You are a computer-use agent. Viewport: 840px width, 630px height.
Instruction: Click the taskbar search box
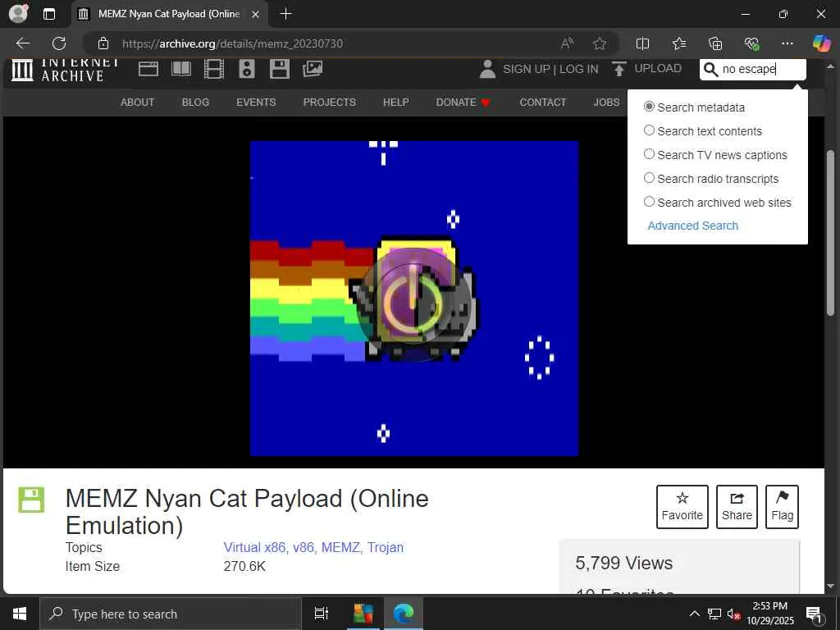(171, 614)
